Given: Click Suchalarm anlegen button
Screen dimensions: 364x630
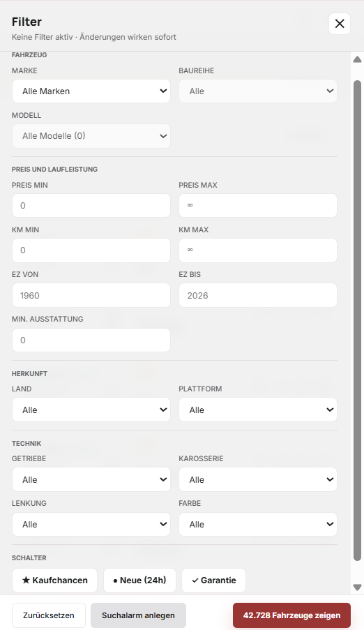Looking at the screenshot, I should 138,615.
